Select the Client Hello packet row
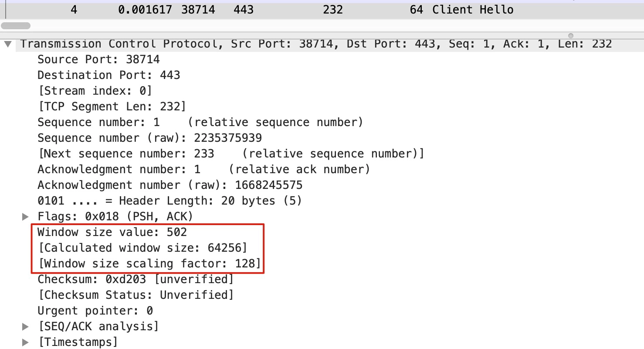Image resolution: width=644 pixels, height=349 pixels. click(322, 10)
